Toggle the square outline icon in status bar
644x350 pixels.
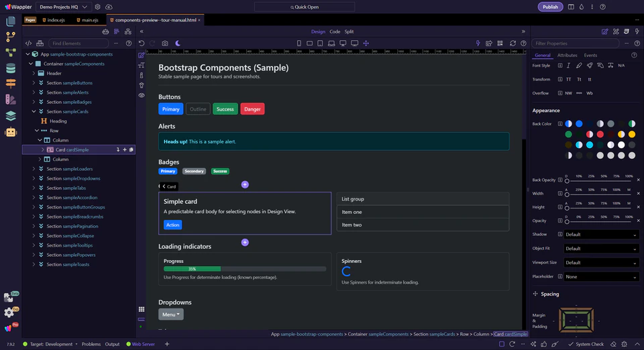tap(502, 344)
